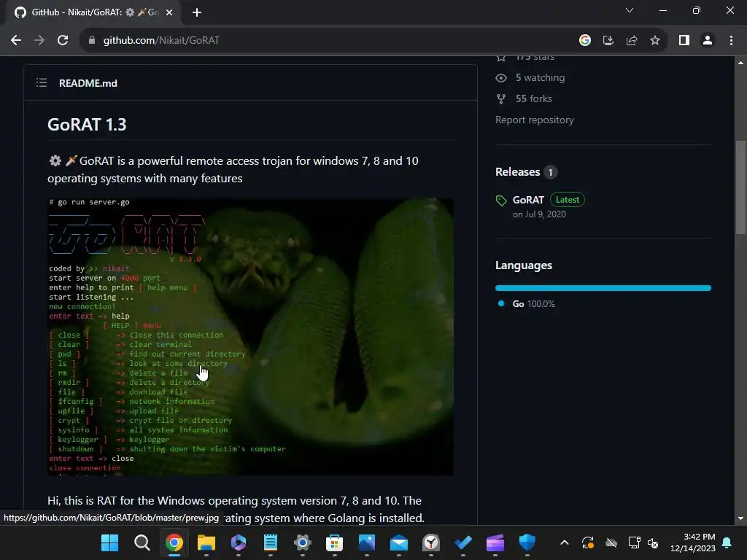
Task: Open Go 100.0% language link
Action: coord(533,304)
